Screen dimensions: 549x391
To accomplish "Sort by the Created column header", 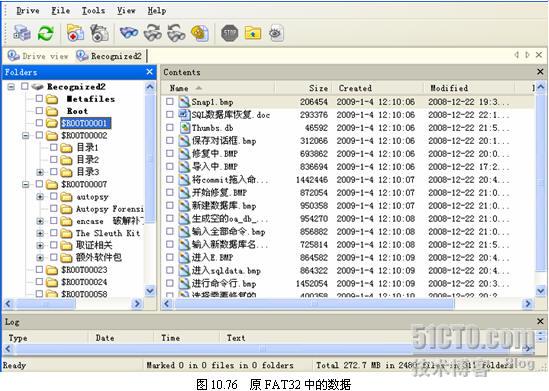I will pos(377,88).
